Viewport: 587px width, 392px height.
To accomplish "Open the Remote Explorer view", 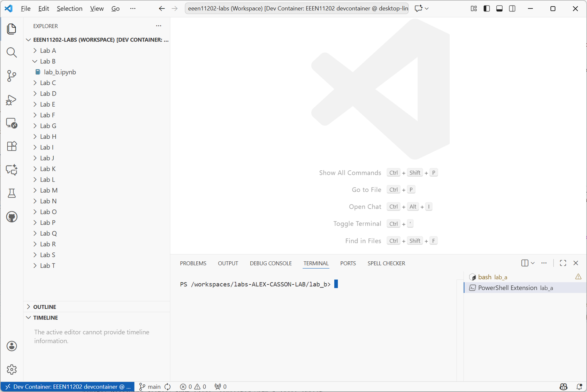I will coord(12,123).
